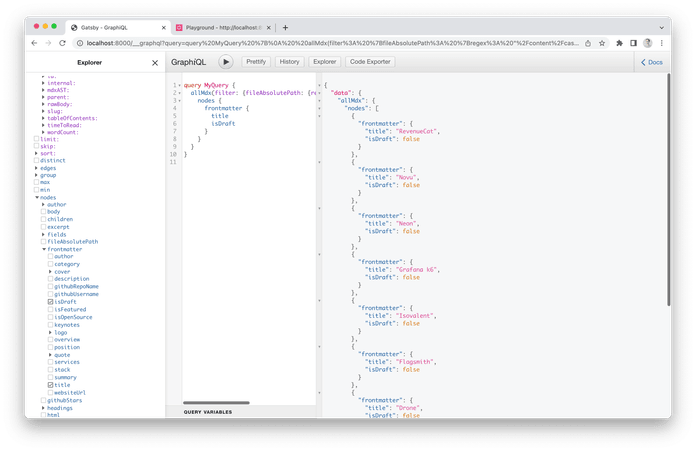The image size is (696, 451).
Task: Expand the edges field in Explorer
Action: (37, 167)
